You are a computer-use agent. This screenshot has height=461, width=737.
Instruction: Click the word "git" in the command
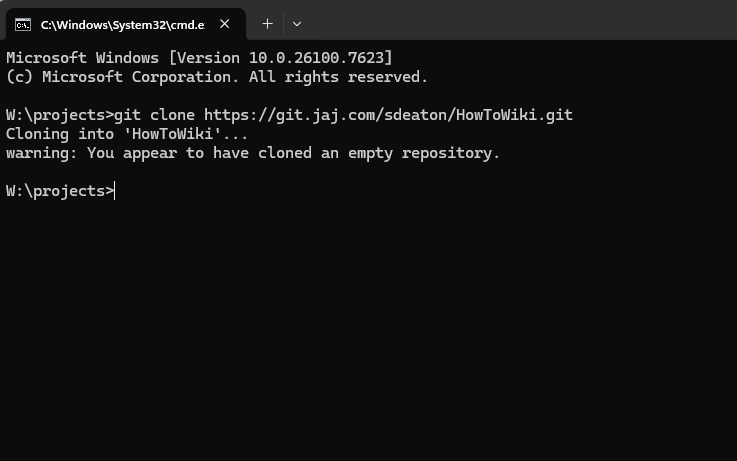coord(130,115)
